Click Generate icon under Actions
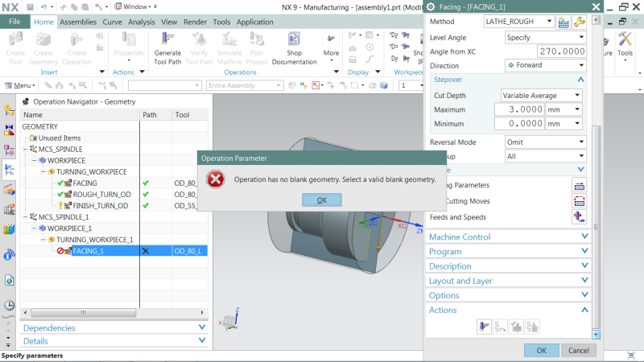Screen dimensions: 644x362 485,327
